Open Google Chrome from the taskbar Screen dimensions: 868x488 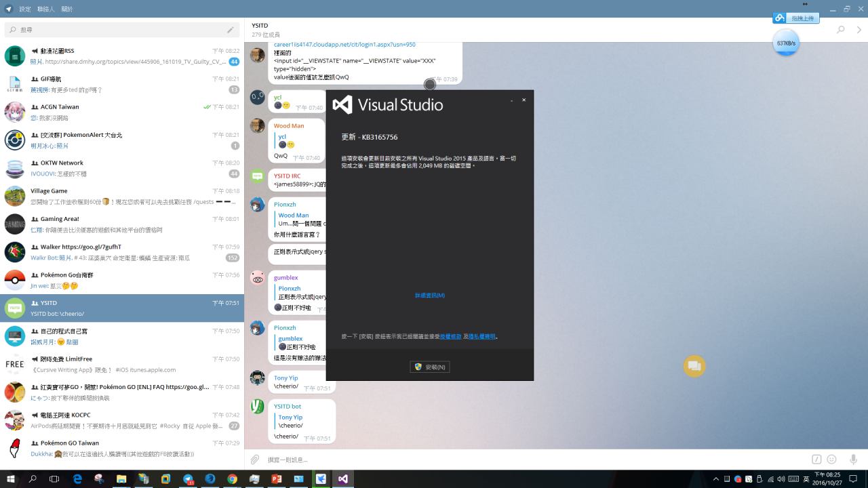[x=233, y=479]
